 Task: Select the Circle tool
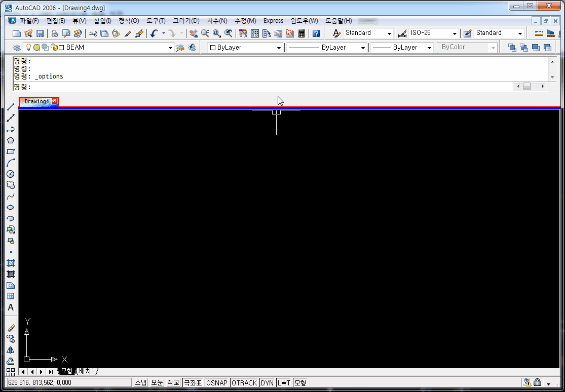pos(11,174)
